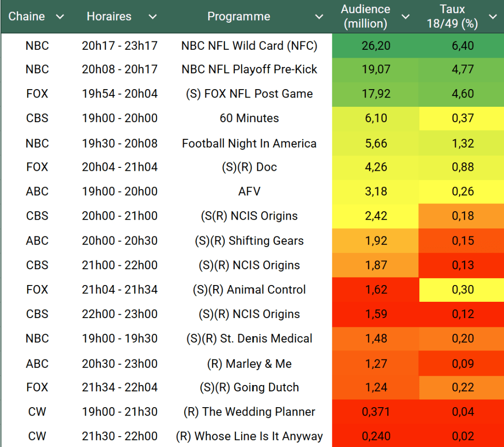
Task: Select the Football Night In America row
Action: (x=249, y=143)
